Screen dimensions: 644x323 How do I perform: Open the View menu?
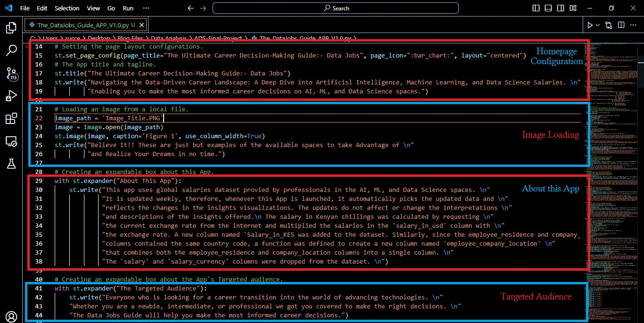coord(93,8)
